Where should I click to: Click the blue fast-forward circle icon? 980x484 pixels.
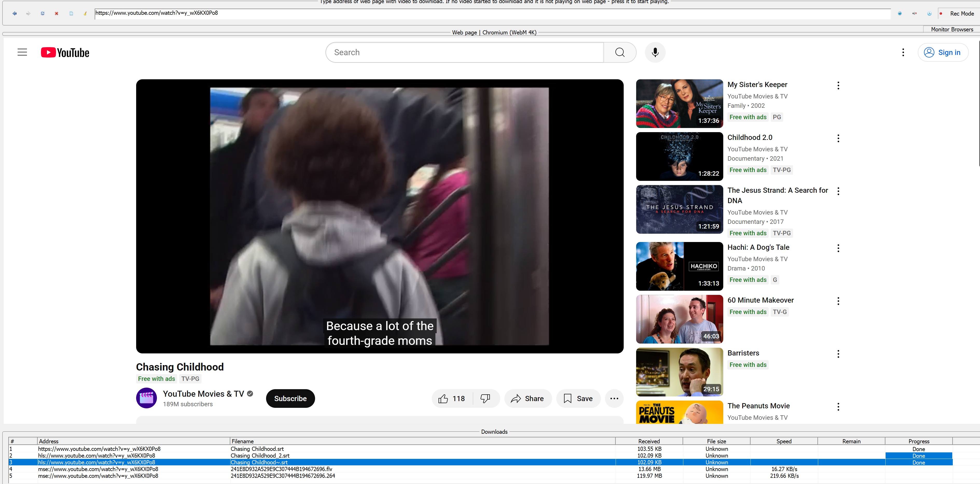click(900, 13)
